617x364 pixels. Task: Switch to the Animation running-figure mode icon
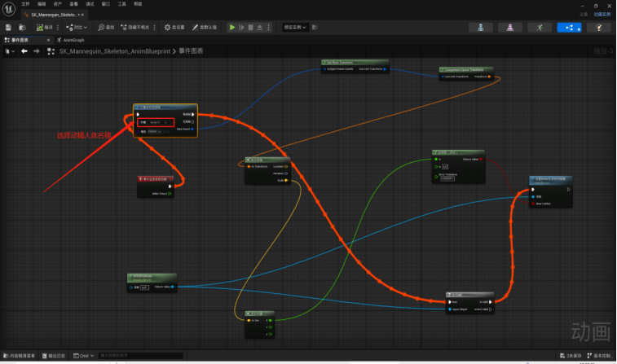pyautogui.click(x=540, y=28)
